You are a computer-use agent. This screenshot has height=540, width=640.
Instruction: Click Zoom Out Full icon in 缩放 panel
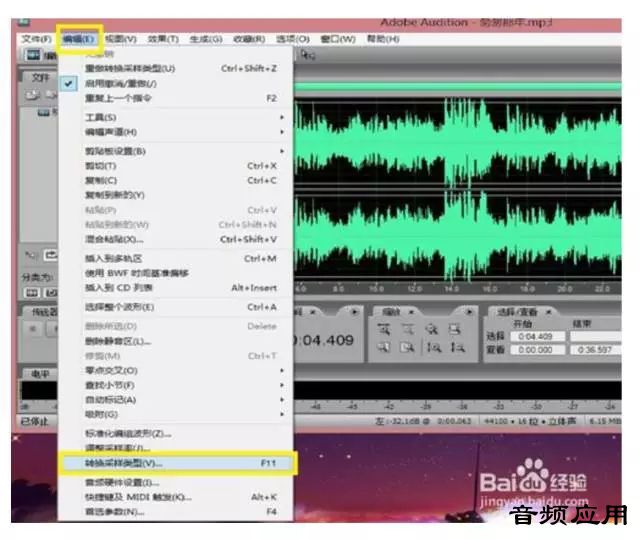pos(432,329)
